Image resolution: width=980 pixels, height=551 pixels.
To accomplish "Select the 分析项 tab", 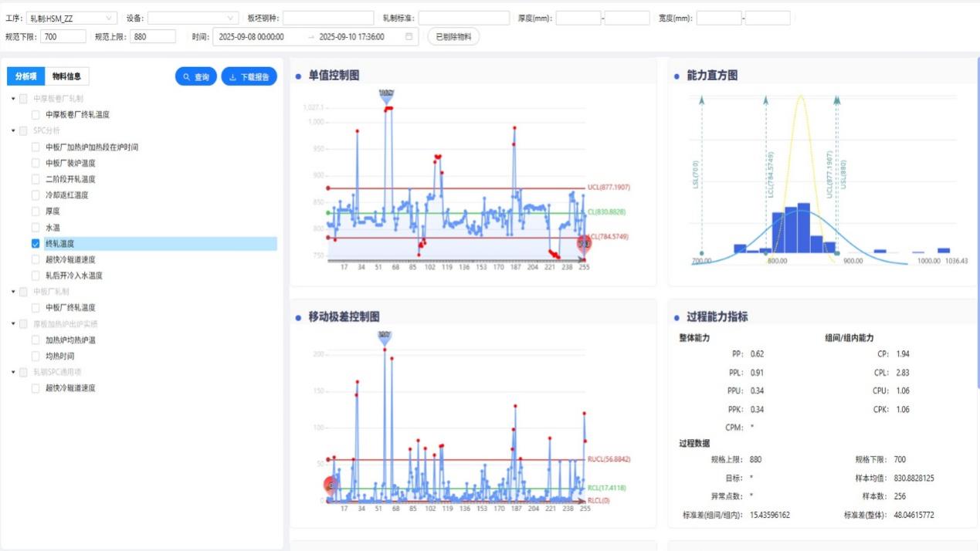I will [26, 76].
